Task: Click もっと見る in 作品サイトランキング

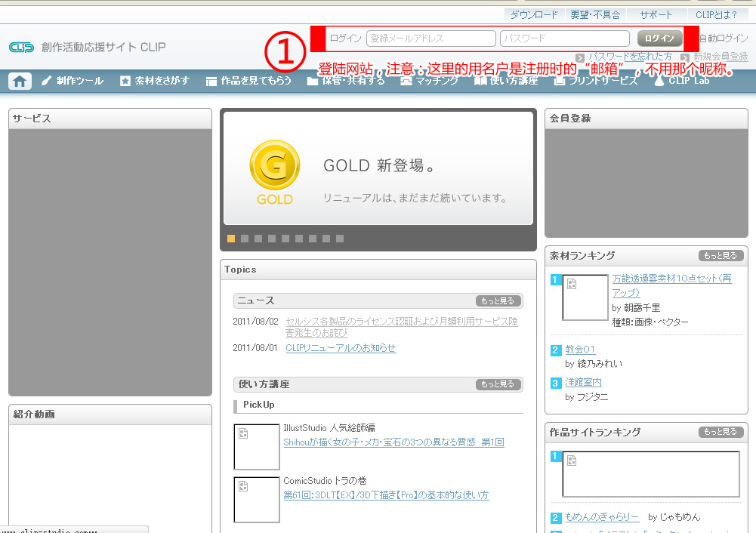Action: coord(721,433)
